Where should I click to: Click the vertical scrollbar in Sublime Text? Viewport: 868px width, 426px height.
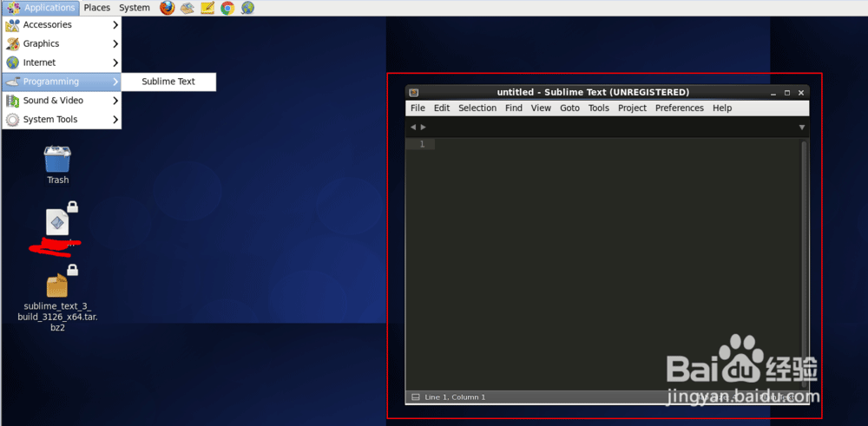tap(805, 264)
